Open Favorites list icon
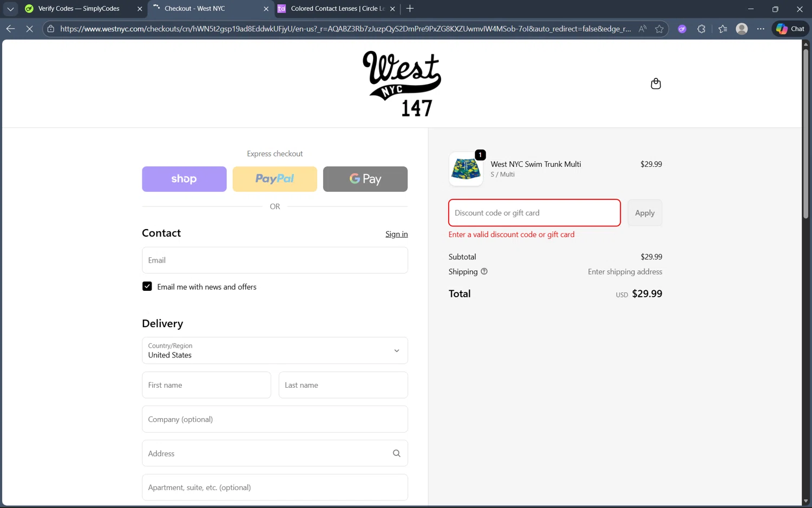The height and width of the screenshot is (508, 812). 723,29
